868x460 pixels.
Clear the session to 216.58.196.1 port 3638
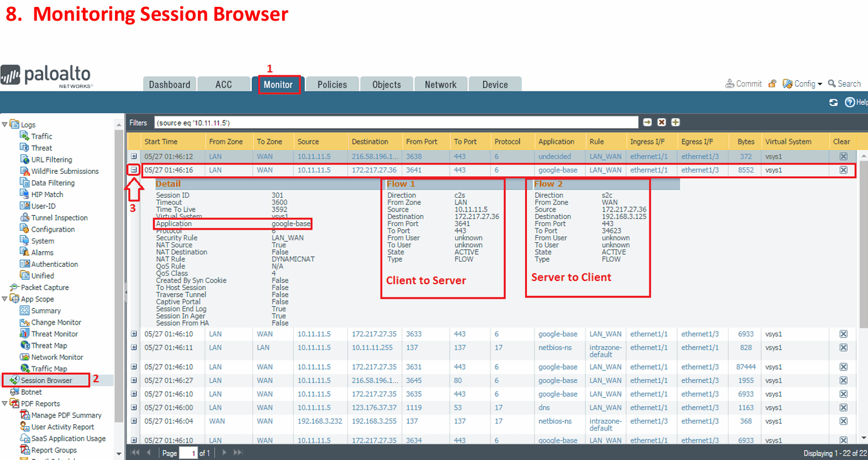(x=844, y=156)
